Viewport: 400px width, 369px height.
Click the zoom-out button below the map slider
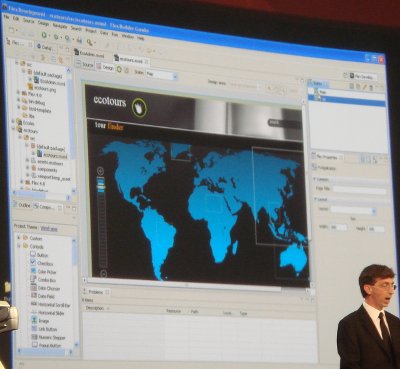click(103, 274)
